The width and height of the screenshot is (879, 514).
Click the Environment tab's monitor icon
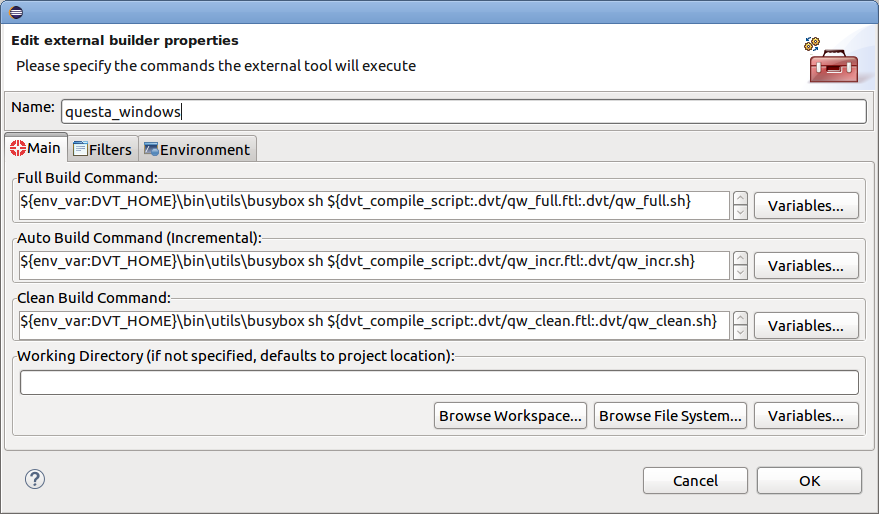(151, 149)
